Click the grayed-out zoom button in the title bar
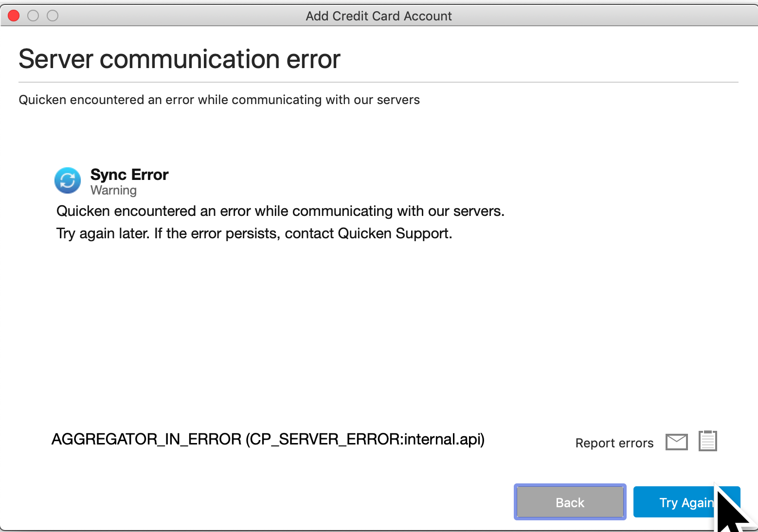Viewport: 758px width, 532px height. 53,16
